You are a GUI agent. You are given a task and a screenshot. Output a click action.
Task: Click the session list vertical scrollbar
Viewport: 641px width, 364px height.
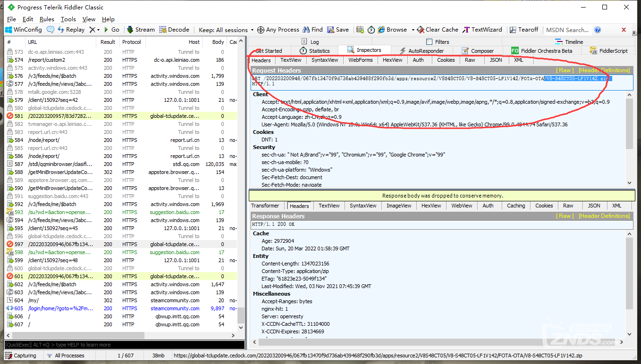(x=241, y=184)
